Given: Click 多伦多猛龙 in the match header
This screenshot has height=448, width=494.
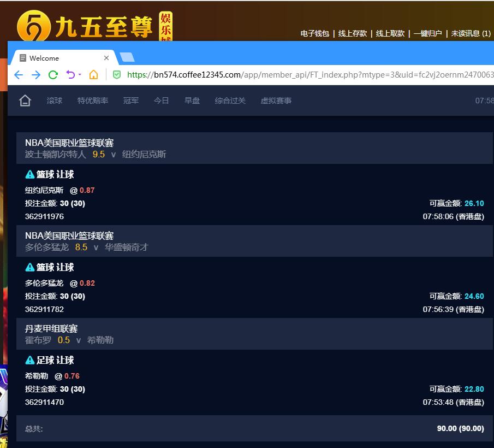Looking at the screenshot, I should (47, 247).
